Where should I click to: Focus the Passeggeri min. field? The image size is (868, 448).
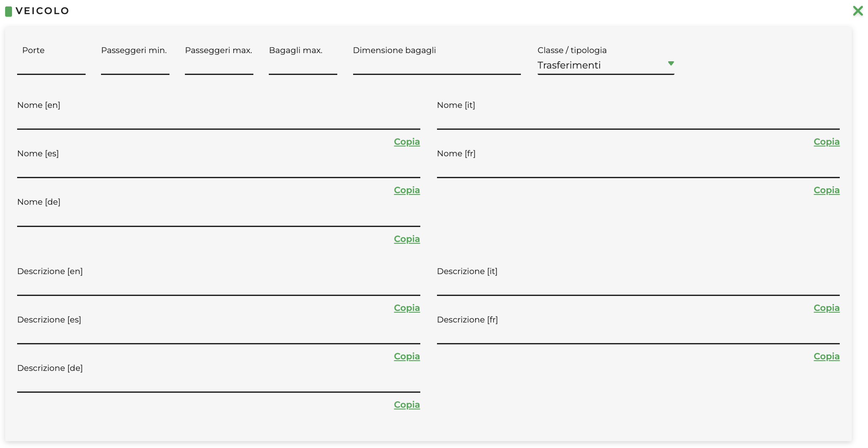[x=135, y=66]
